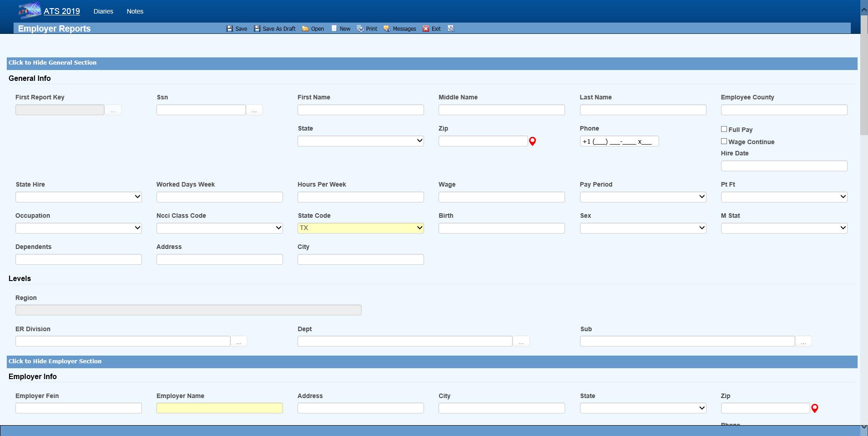This screenshot has width=868, height=436.
Task: Click the ATS 2019 title link
Action: coord(61,11)
